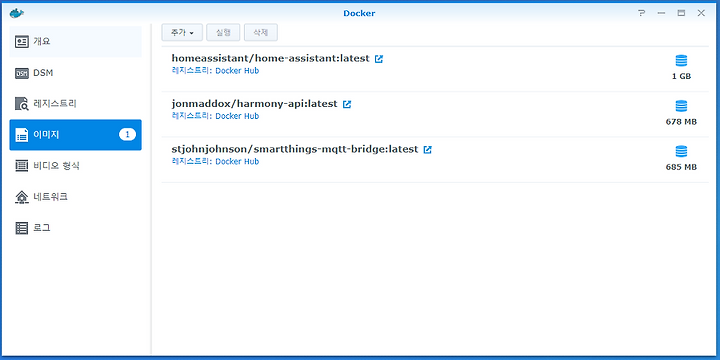The height and width of the screenshot is (360, 720).
Task: Select the 이미지 image section
Action: (75, 135)
